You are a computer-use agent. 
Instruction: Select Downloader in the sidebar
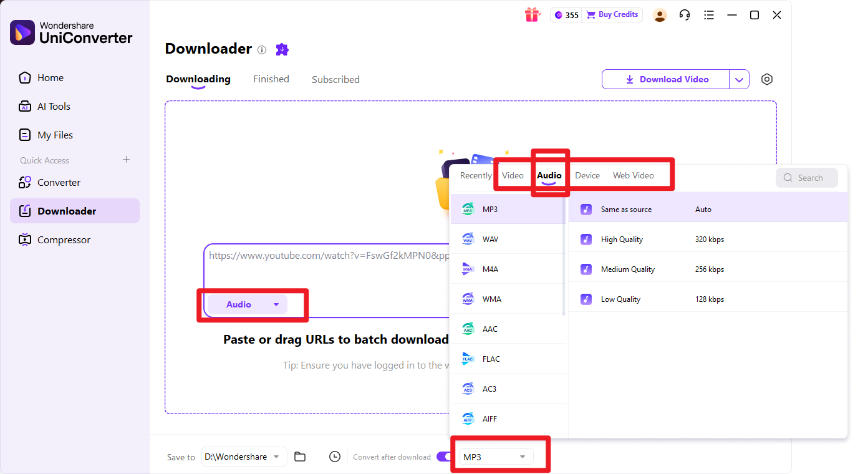pyautogui.click(x=75, y=211)
